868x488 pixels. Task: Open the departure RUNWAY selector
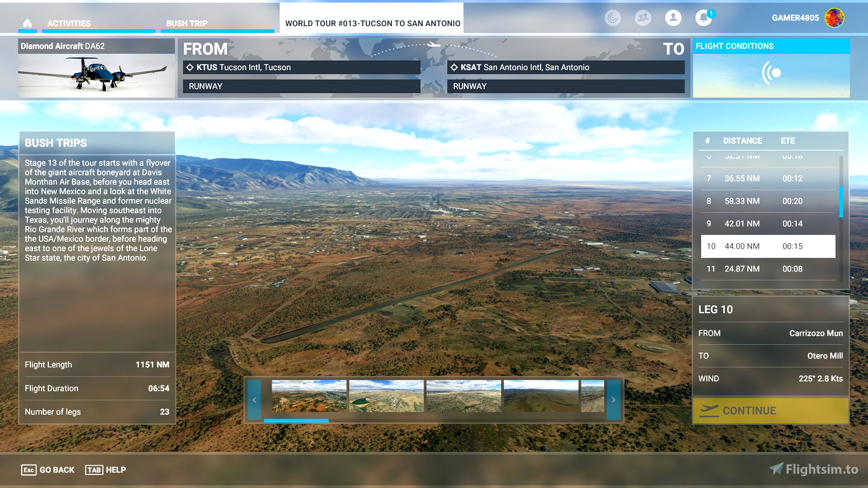301,86
